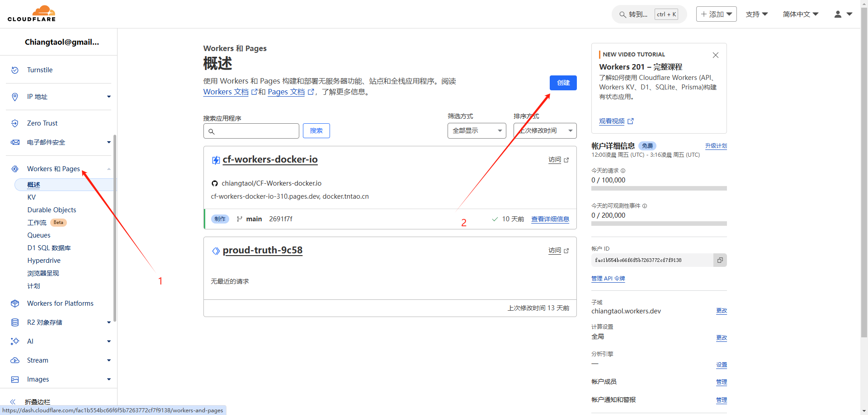Copy the account ID with copy icon

point(720,260)
